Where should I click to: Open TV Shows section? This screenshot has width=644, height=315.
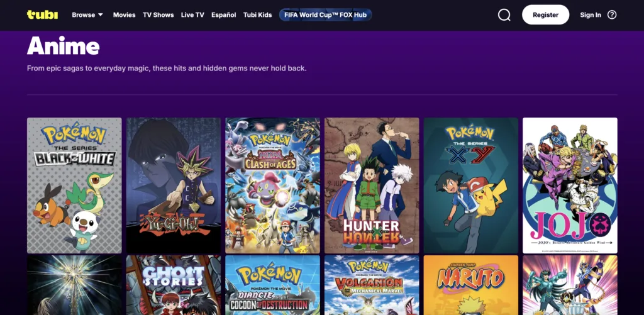click(x=158, y=15)
